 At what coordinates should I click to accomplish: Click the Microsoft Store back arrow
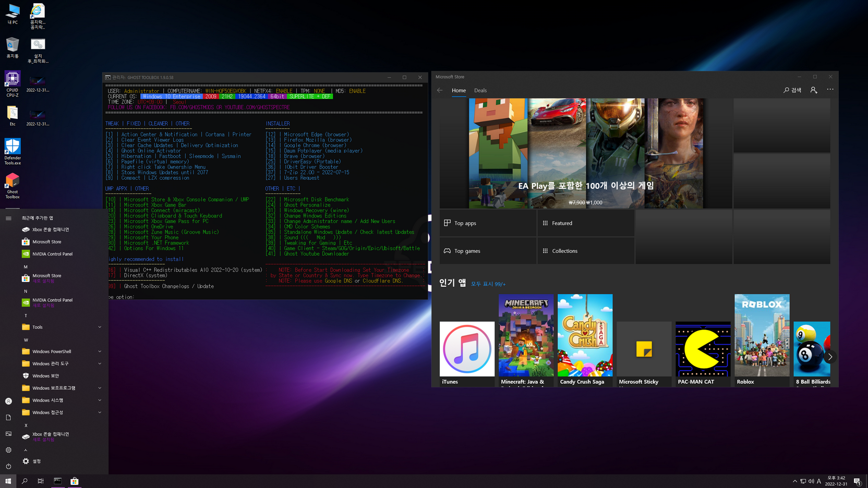pyautogui.click(x=440, y=90)
